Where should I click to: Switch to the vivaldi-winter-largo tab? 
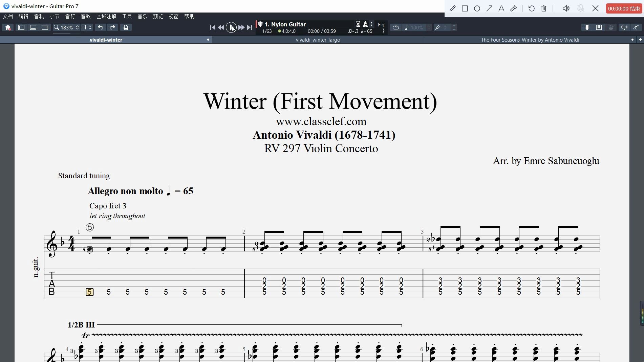click(x=318, y=40)
